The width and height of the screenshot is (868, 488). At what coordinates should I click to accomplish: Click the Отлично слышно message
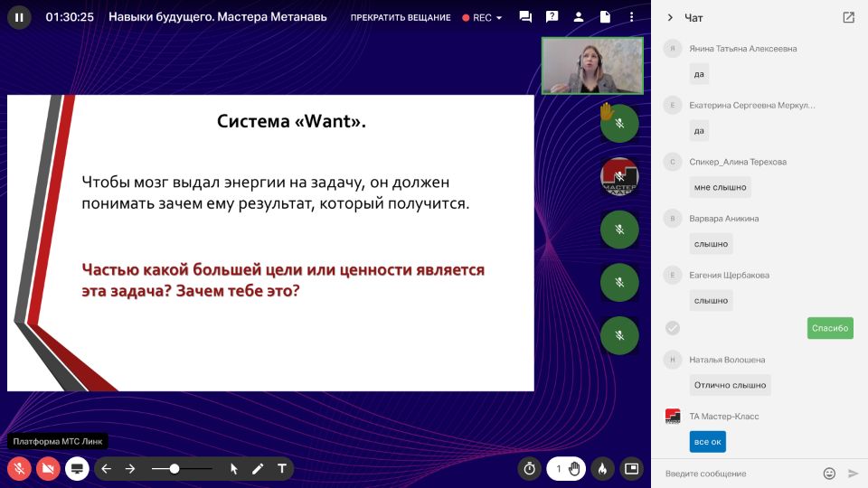[x=730, y=385]
